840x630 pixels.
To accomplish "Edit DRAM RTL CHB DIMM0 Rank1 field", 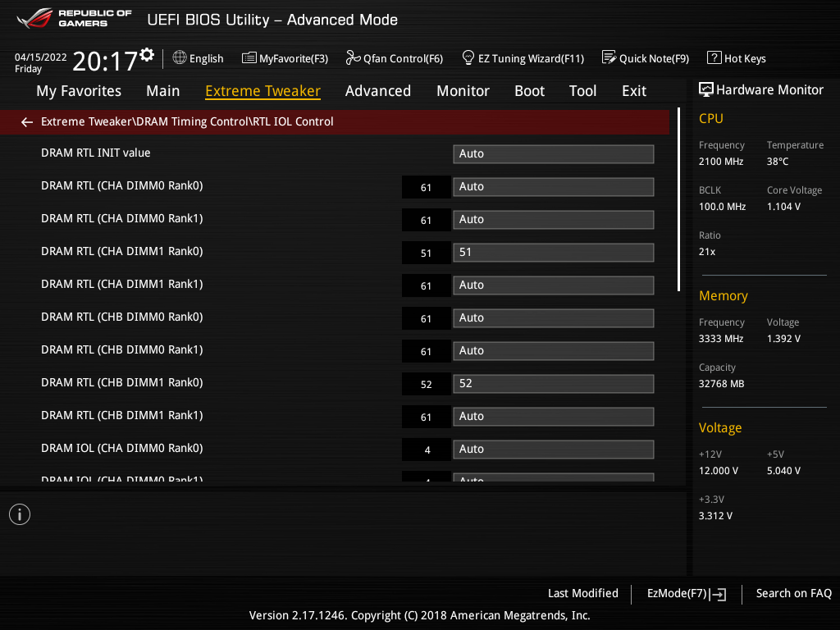I will [x=554, y=350].
